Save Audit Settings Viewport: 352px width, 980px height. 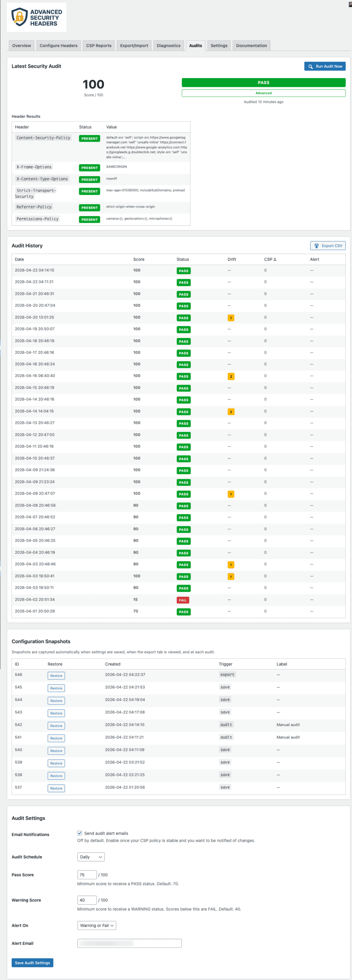coord(33,963)
